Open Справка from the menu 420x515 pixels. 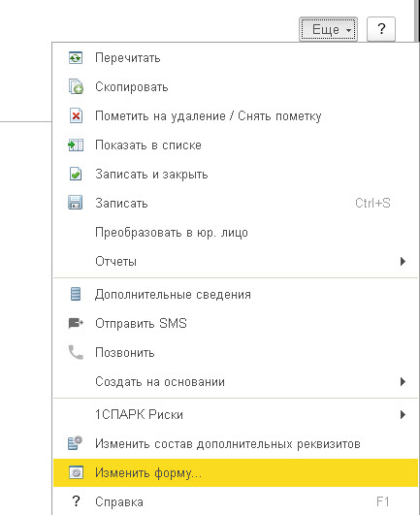coord(236,501)
